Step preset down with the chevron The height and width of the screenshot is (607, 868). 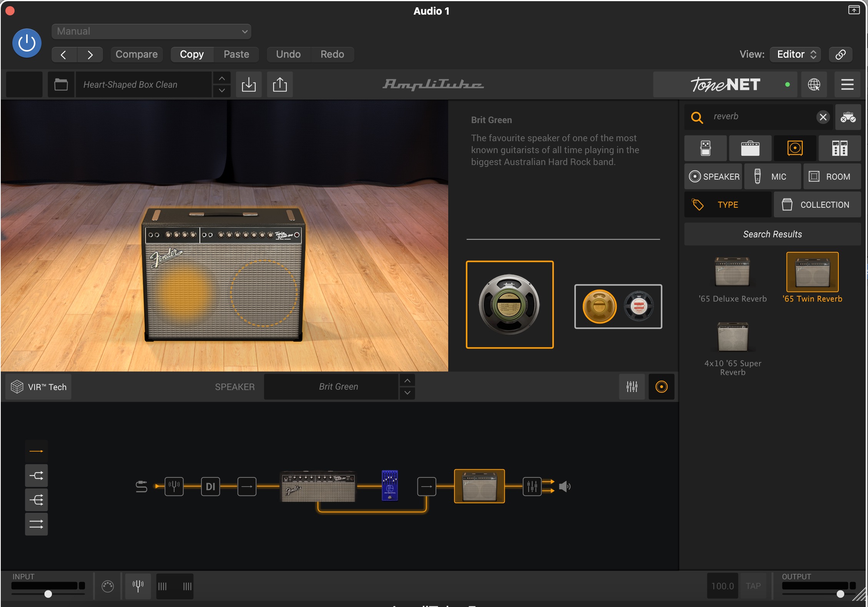click(x=222, y=90)
